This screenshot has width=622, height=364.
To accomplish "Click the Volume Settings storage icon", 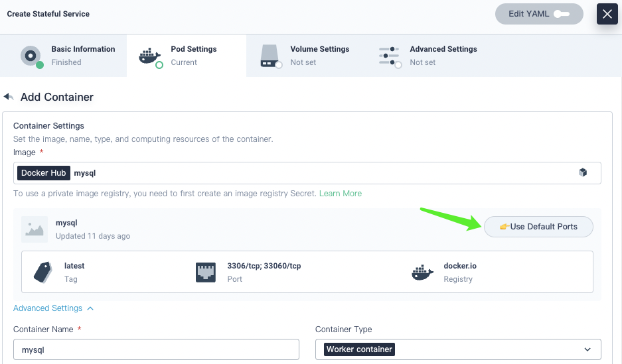I will 270,56.
